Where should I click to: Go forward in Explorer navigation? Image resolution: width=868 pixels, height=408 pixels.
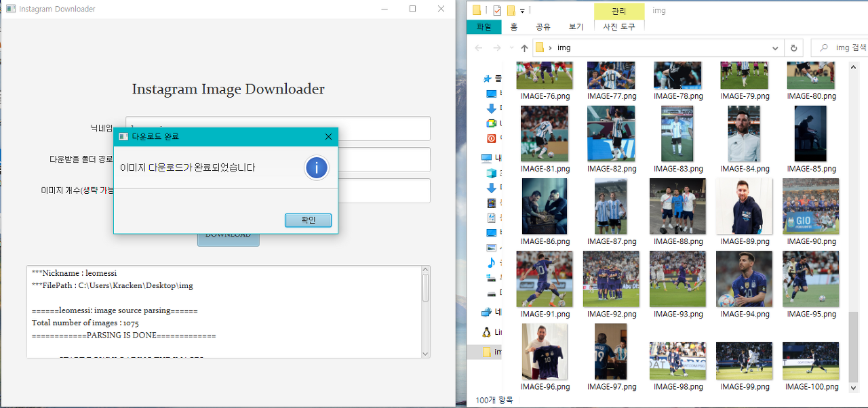coord(497,48)
